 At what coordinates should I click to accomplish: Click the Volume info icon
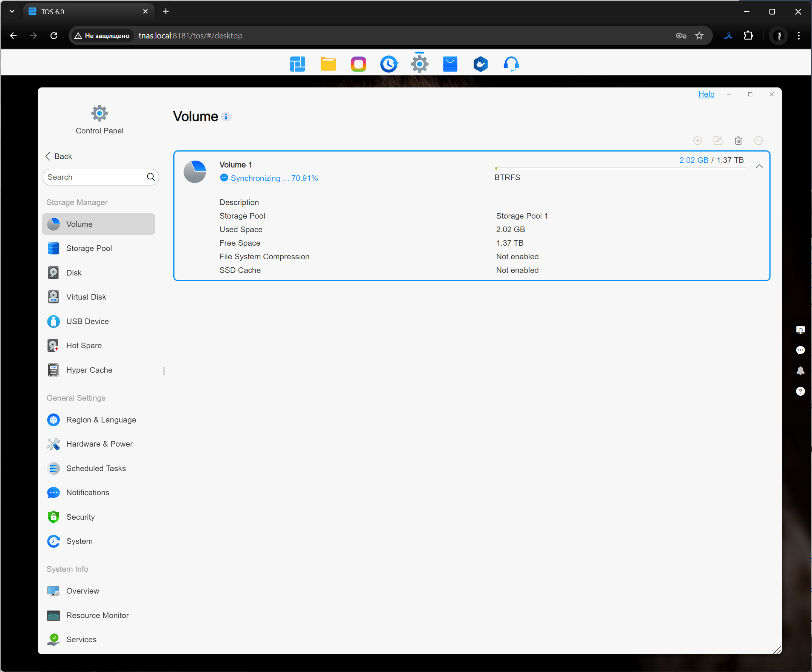pyautogui.click(x=226, y=117)
